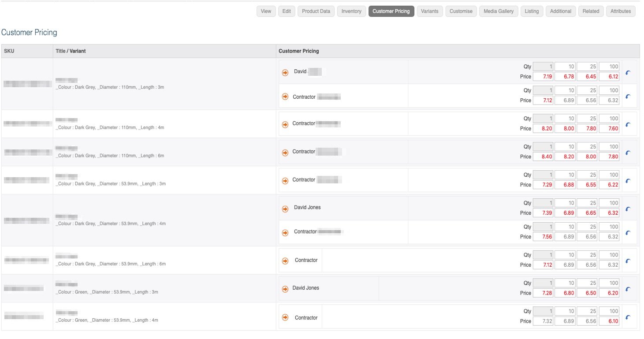644x339 pixels.
Task: Open the Variants tab
Action: pos(430,11)
